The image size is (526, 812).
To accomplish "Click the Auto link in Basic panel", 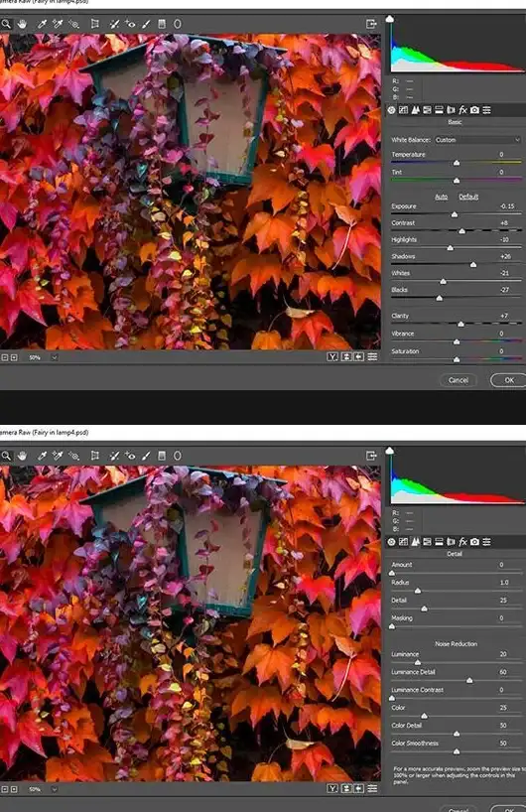I will 441,197.
